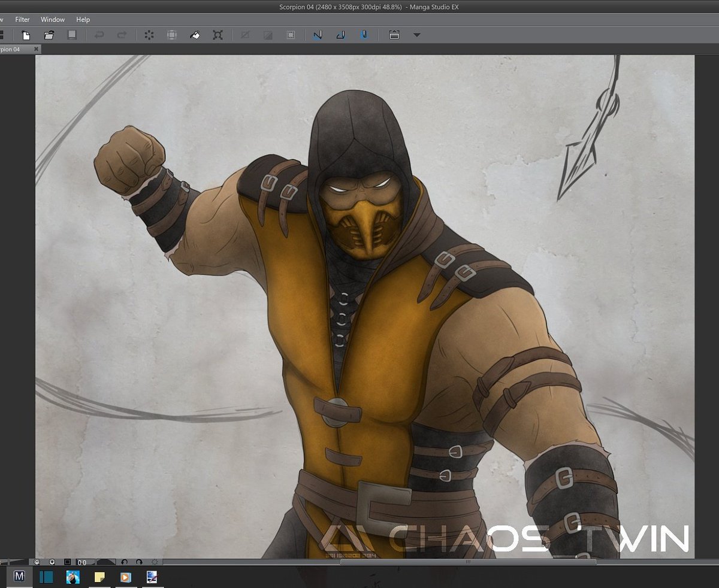Click the Clear (dotted circle) toolbar icon
This screenshot has width=719, height=588.
[149, 35]
